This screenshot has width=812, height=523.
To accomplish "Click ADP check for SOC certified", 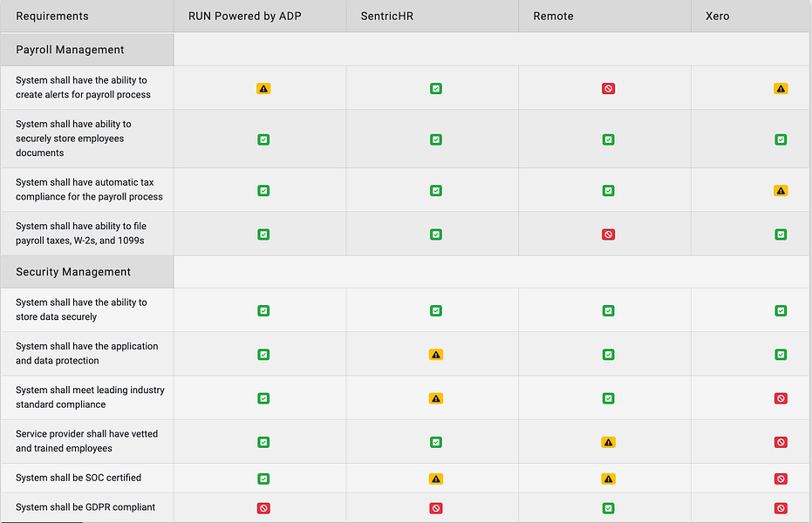I will (263, 479).
